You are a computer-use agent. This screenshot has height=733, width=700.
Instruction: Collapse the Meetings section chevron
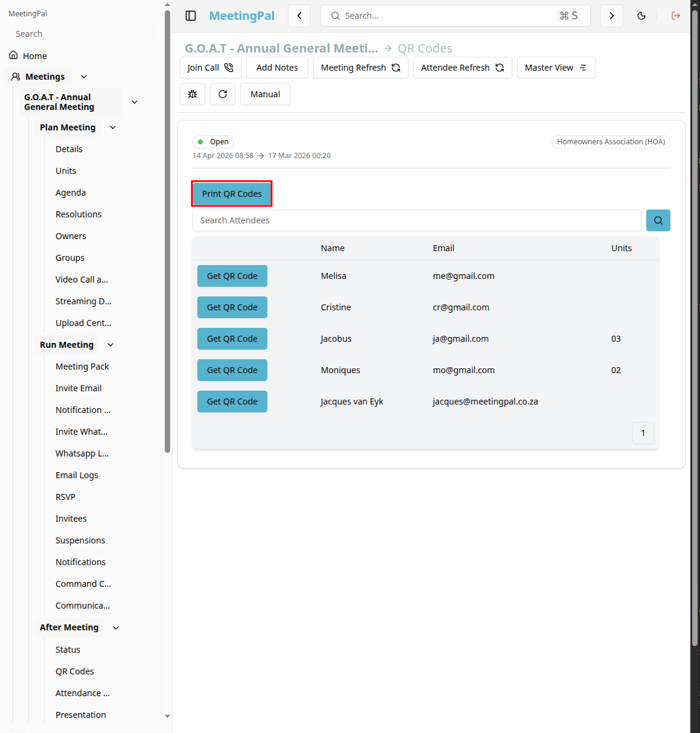click(84, 77)
